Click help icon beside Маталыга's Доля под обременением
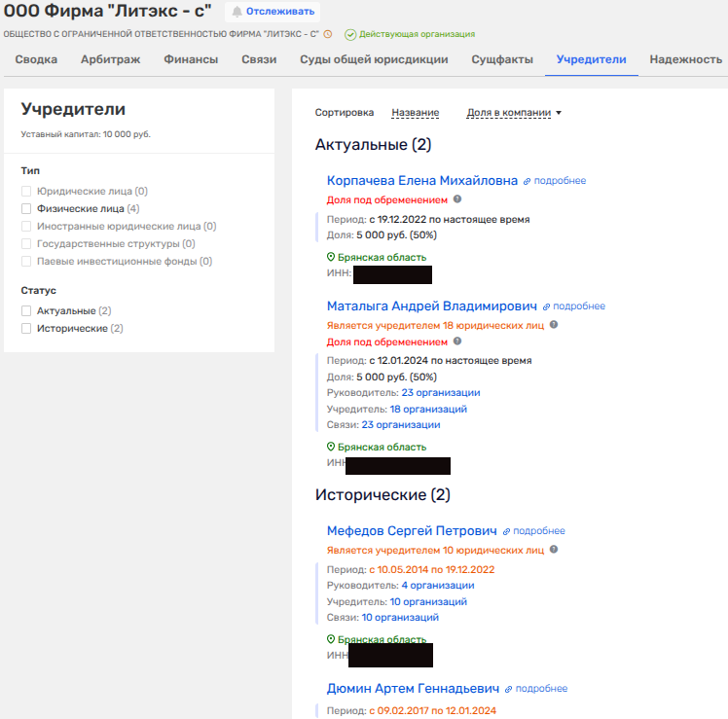Screen dimensions: 728x719 point(457,342)
